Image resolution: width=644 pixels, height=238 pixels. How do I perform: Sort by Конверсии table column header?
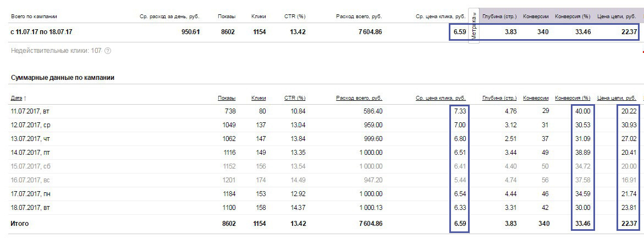tap(536, 98)
